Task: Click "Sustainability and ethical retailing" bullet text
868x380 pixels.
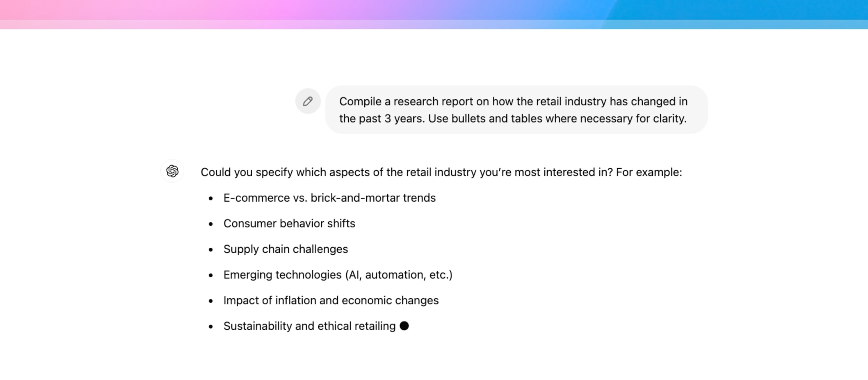Action: click(309, 326)
